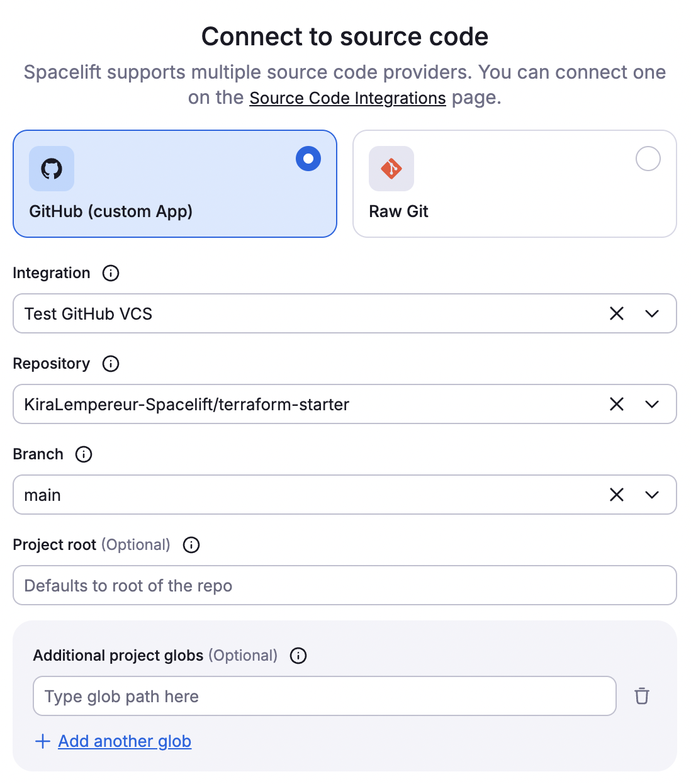Show info tooltip for Branch

point(84,454)
